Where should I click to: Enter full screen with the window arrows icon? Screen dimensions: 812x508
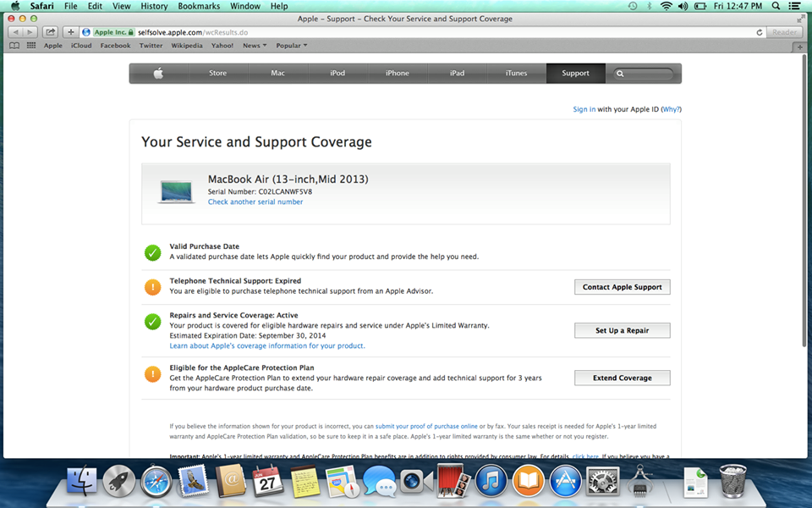tap(801, 19)
